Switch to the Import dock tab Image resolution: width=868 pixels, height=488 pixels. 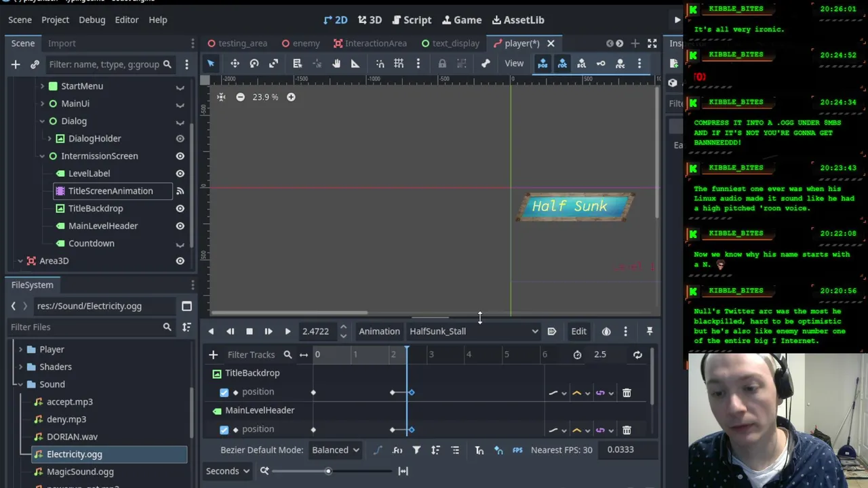coord(62,43)
